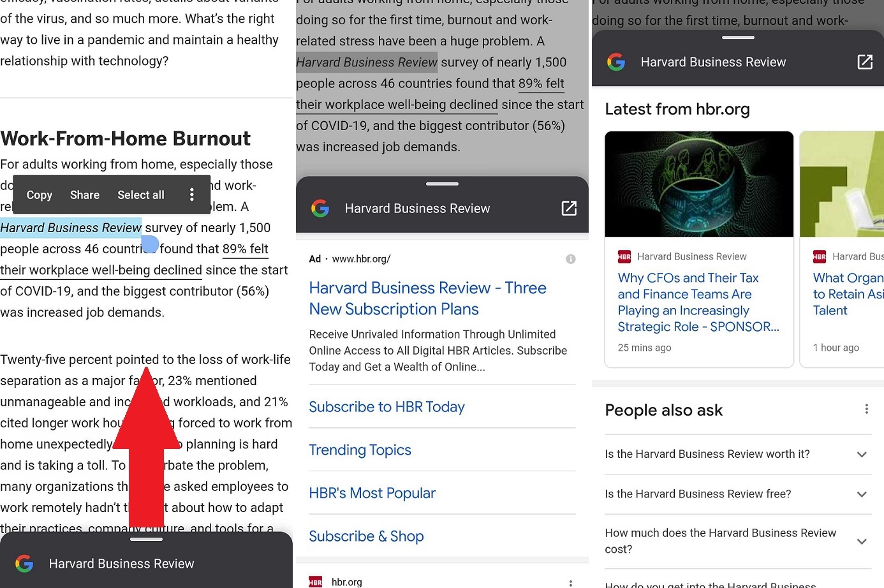884x588 pixels.
Task: Open three-dot menu of hbr.org result
Action: click(x=570, y=583)
